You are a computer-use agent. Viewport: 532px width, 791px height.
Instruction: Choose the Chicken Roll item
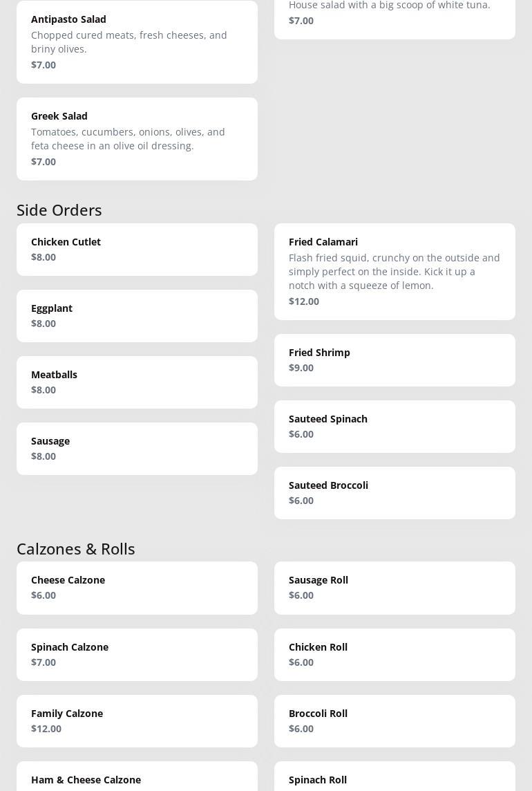(395, 654)
